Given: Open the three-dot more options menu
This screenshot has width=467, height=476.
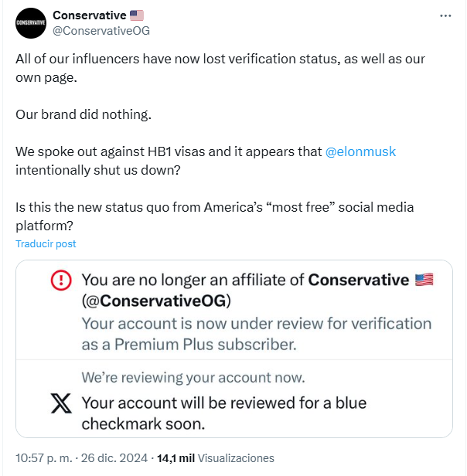Looking at the screenshot, I should (x=445, y=16).
